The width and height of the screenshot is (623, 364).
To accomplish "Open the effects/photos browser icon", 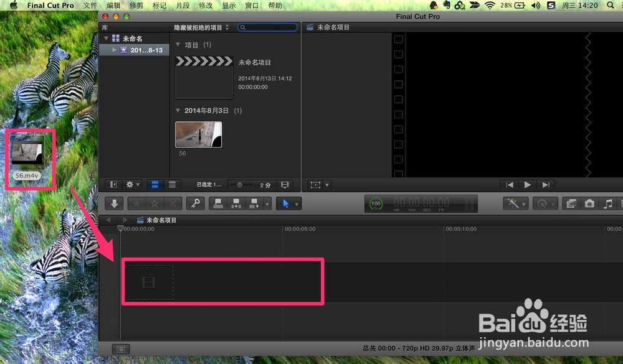I will tap(571, 203).
